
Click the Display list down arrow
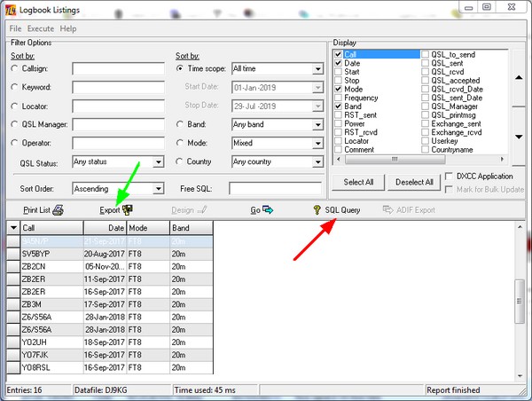pyautogui.click(x=519, y=137)
